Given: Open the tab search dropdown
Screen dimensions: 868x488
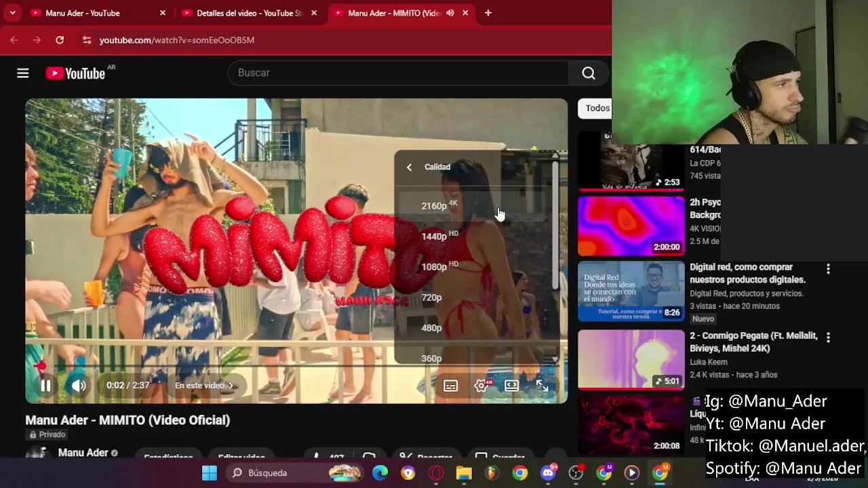Looking at the screenshot, I should [x=12, y=13].
